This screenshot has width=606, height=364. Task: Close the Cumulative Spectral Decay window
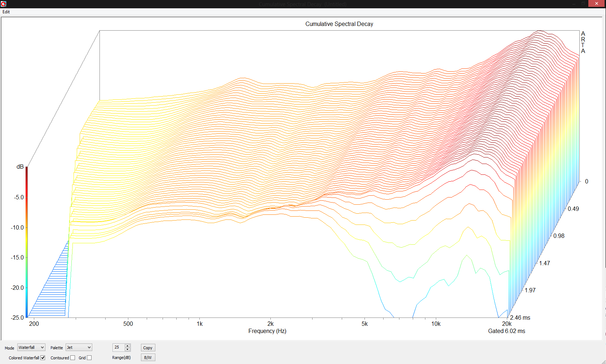coord(597,4)
